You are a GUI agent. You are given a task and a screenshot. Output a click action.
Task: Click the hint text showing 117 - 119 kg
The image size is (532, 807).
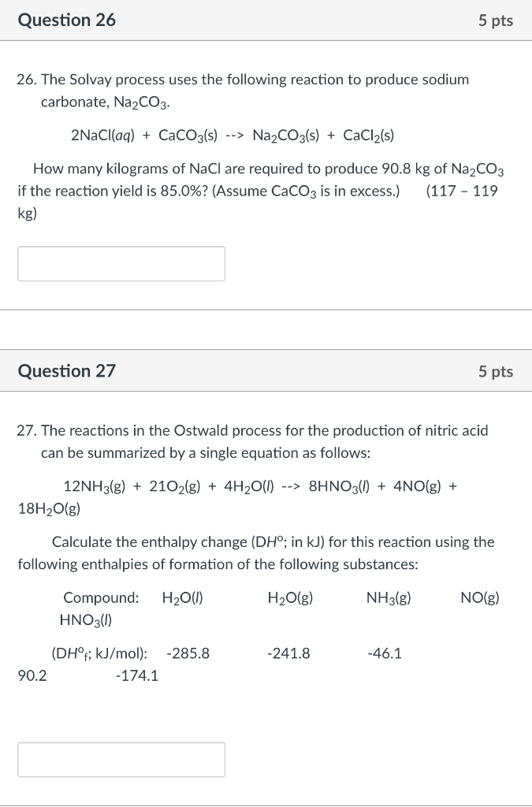pyautogui.click(x=462, y=190)
